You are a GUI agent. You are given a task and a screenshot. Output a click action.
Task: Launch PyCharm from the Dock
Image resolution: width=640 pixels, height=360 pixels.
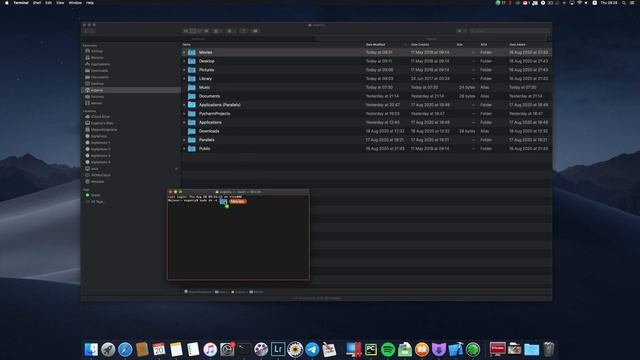pos(371,349)
